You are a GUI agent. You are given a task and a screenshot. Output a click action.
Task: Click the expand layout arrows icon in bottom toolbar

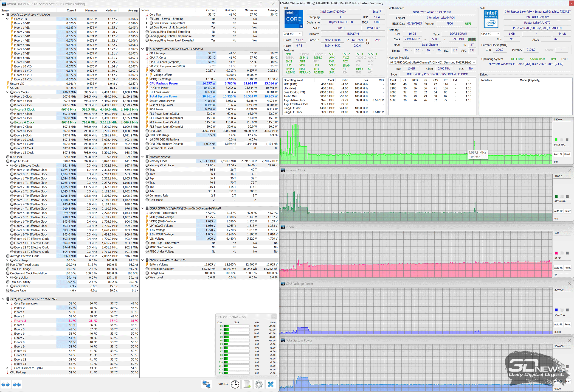[6, 384]
